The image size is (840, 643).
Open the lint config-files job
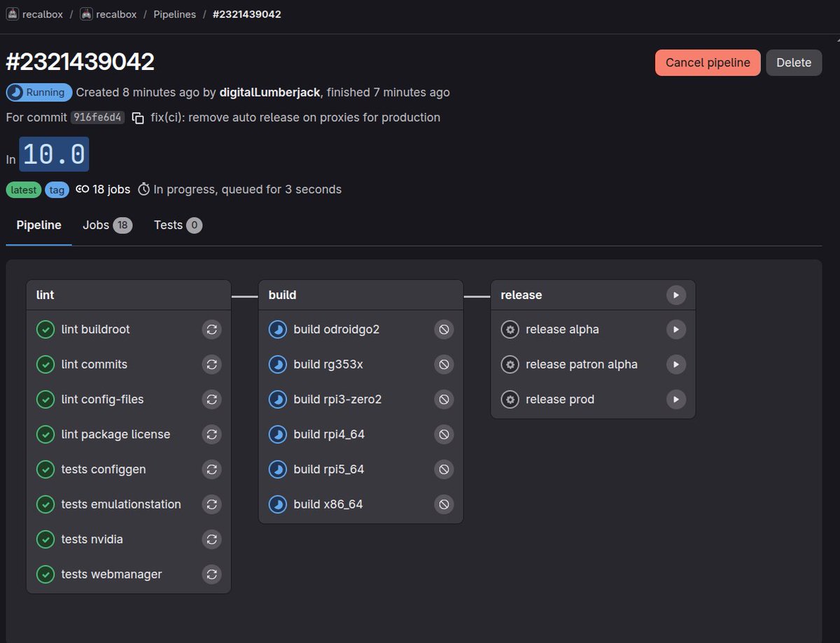pos(102,399)
